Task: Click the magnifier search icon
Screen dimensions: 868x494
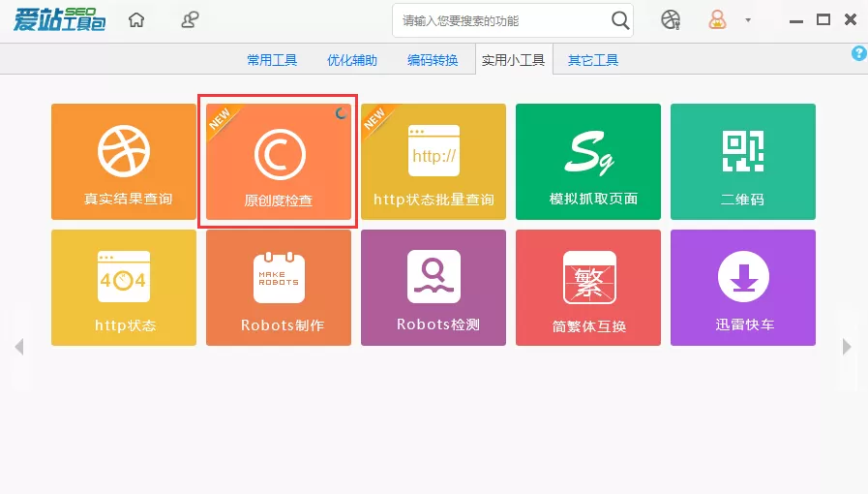Action: (x=620, y=21)
